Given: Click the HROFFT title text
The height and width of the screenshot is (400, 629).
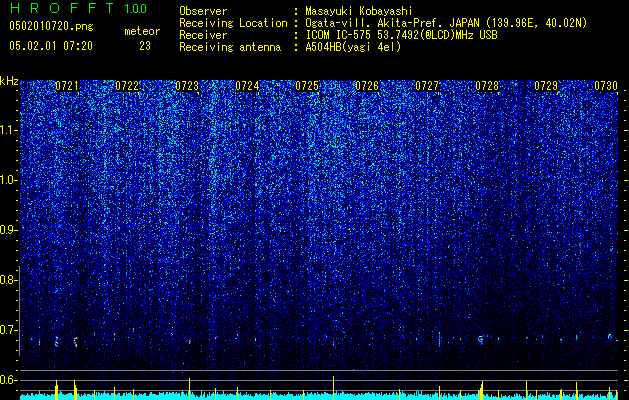Looking at the screenshot, I should click(x=61, y=8).
